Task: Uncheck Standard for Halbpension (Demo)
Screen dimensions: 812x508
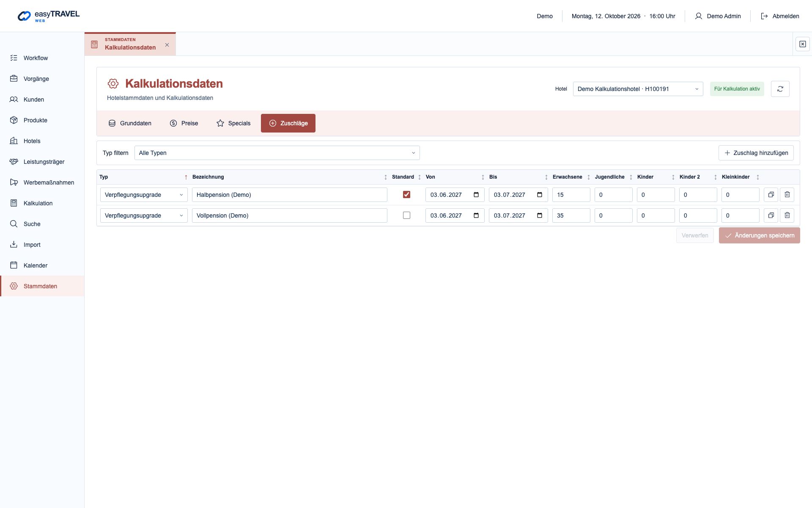Action: (406, 195)
